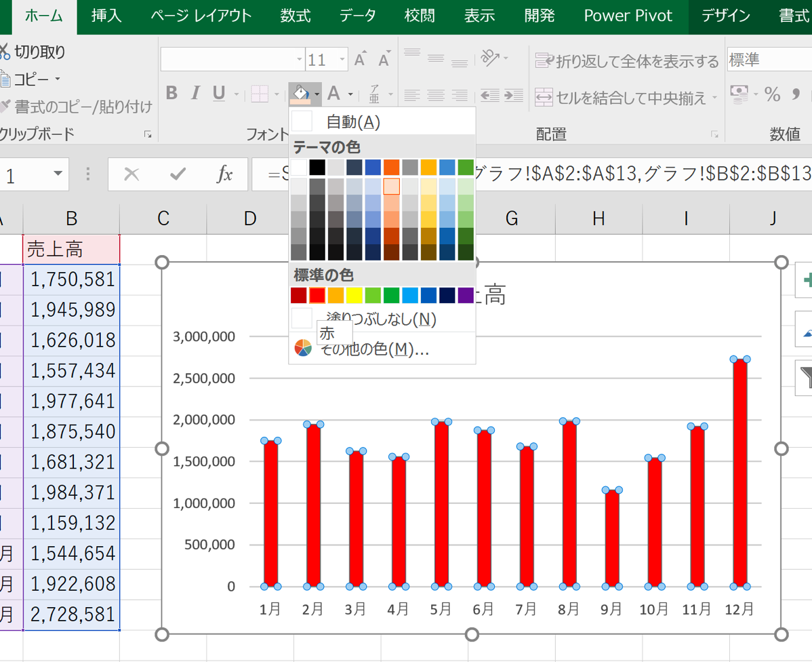Image resolution: width=812 pixels, height=662 pixels.
Task: Click the borders icon
Action: tap(260, 94)
